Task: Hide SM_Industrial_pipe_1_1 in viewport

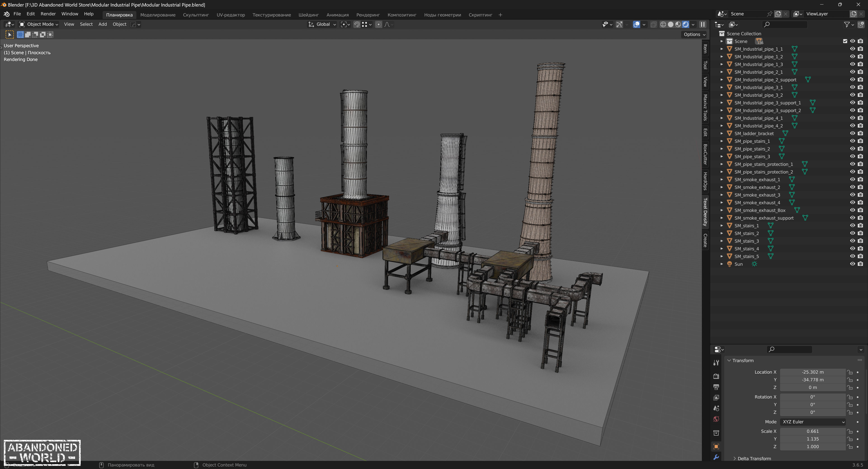Action: [x=852, y=49]
